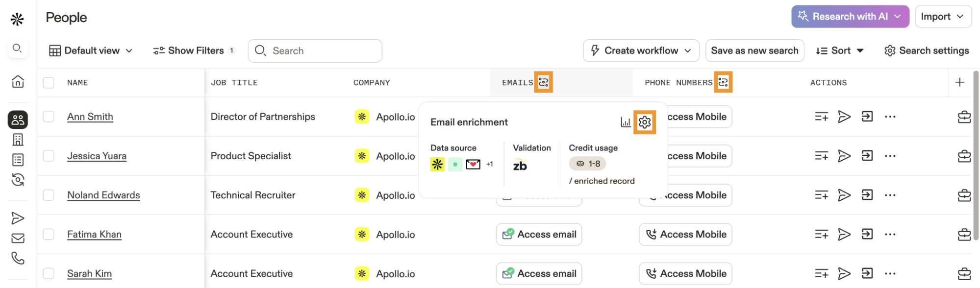Open the Import dropdown menu
This screenshot has width=980, height=288.
[x=942, y=17]
